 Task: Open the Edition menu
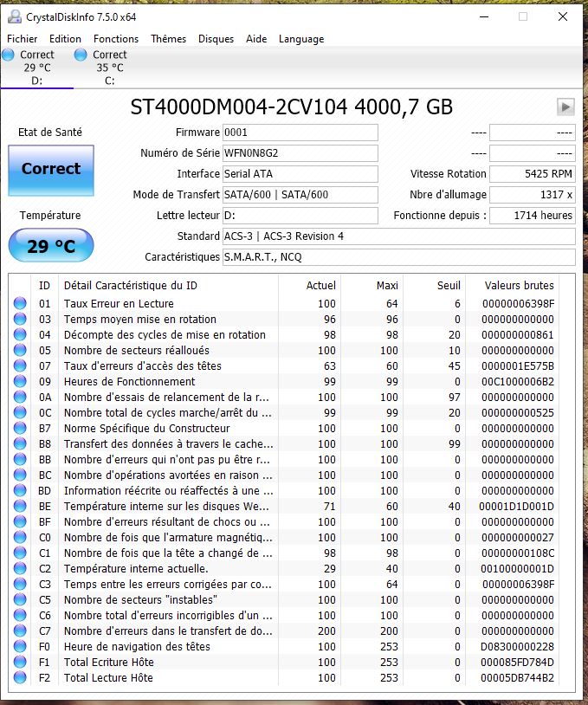coord(65,39)
